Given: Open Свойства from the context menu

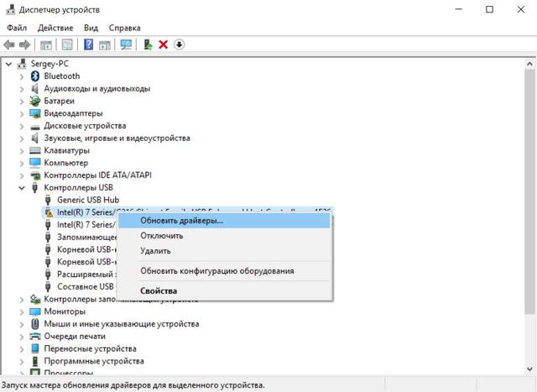Looking at the screenshot, I should pos(159,291).
